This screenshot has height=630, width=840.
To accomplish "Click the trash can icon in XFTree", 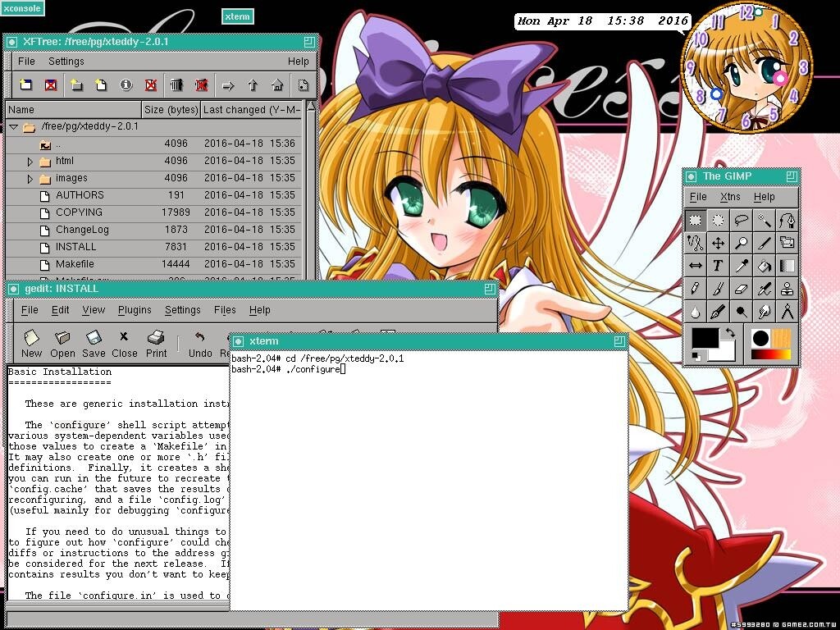I will [176, 84].
